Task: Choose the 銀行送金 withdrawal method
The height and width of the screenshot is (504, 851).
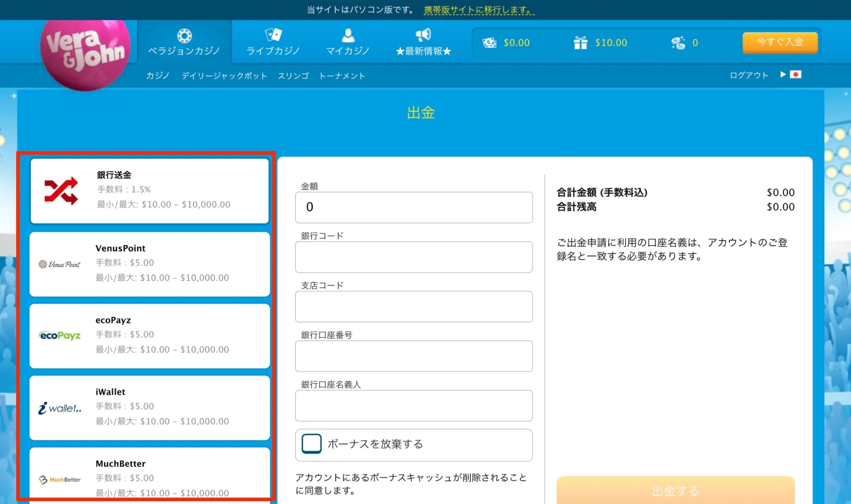Action: [x=150, y=191]
